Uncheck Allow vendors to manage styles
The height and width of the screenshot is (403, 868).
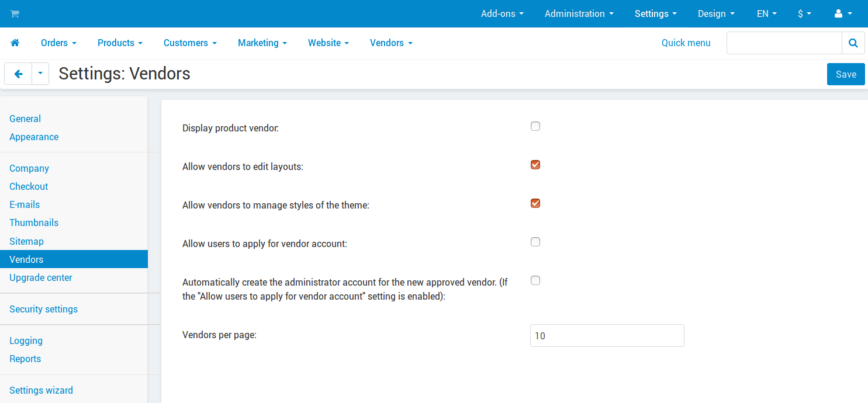click(x=535, y=203)
